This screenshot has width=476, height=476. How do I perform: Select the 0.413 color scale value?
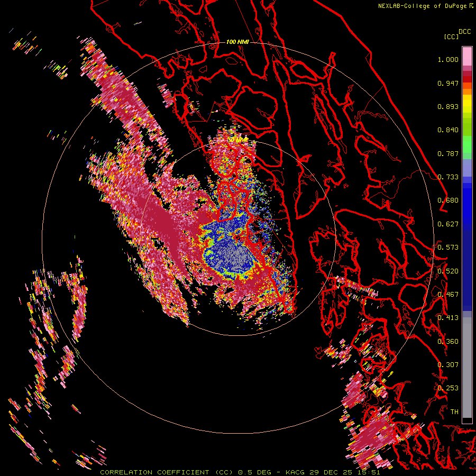[x=448, y=318]
